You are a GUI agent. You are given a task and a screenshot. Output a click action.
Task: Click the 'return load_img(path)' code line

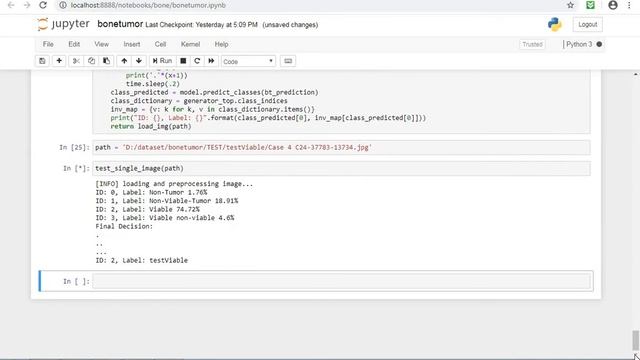click(x=151, y=127)
